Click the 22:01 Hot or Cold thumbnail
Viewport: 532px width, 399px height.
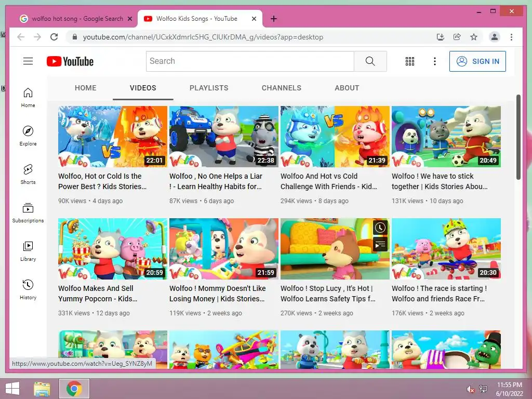point(113,137)
